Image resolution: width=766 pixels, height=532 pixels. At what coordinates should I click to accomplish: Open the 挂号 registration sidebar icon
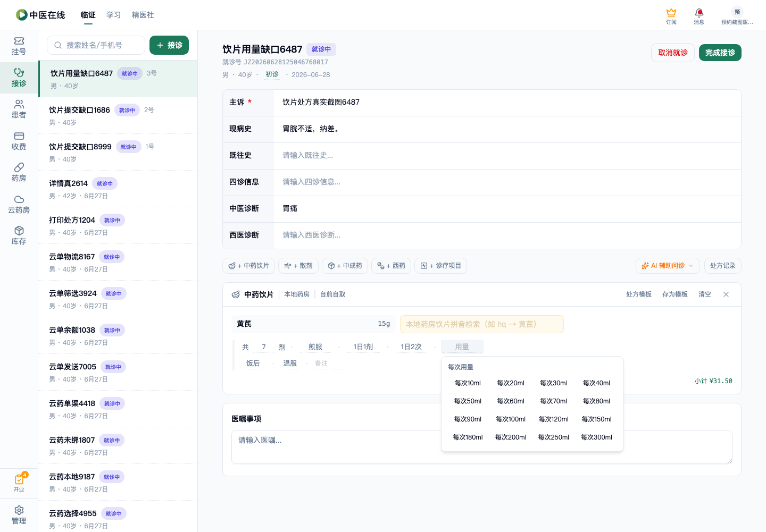click(x=19, y=46)
